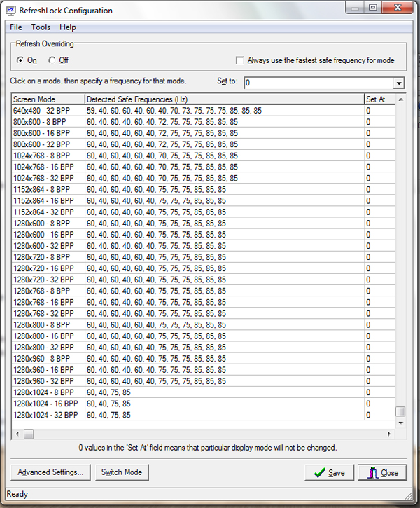Click the horizontal scrollbar thumb
The height and width of the screenshot is (508, 420).
click(x=29, y=434)
